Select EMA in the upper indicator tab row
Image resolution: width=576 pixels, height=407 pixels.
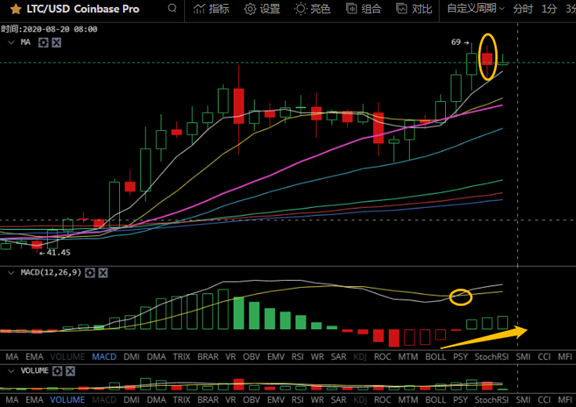(x=34, y=357)
